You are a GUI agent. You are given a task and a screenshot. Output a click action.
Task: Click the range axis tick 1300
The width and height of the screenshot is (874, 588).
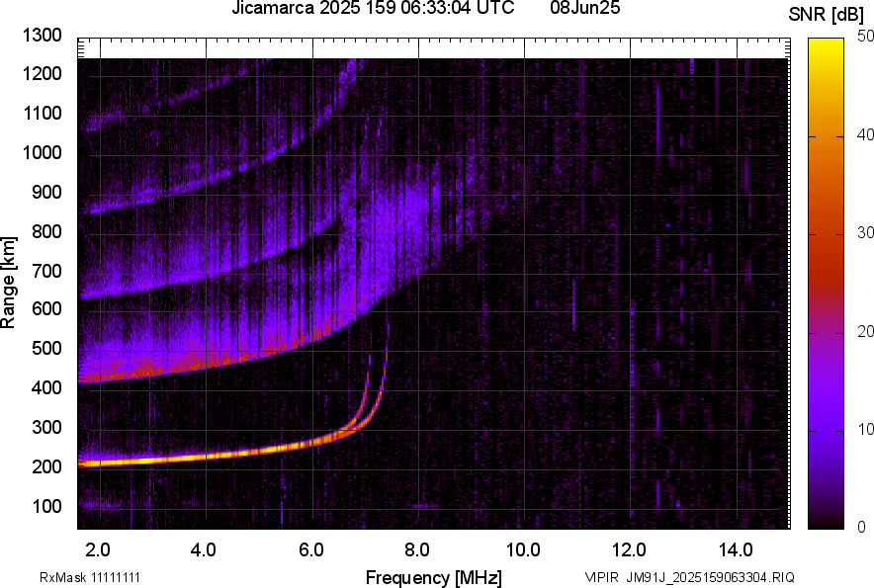pos(42,36)
